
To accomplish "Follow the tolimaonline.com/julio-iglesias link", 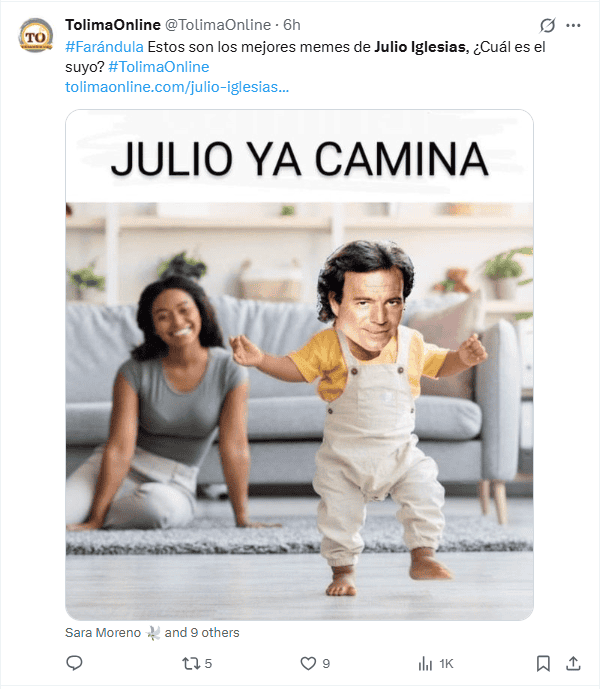I will point(177,87).
